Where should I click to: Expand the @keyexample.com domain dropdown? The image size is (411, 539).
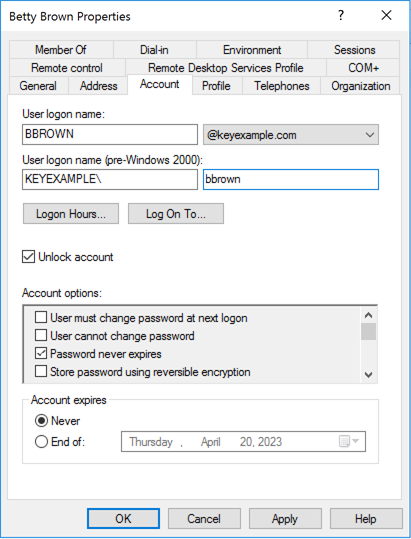tap(291, 135)
